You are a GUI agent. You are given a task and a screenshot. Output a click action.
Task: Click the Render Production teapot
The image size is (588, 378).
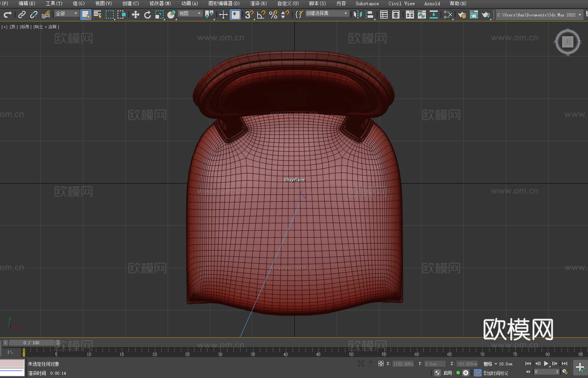click(x=486, y=14)
